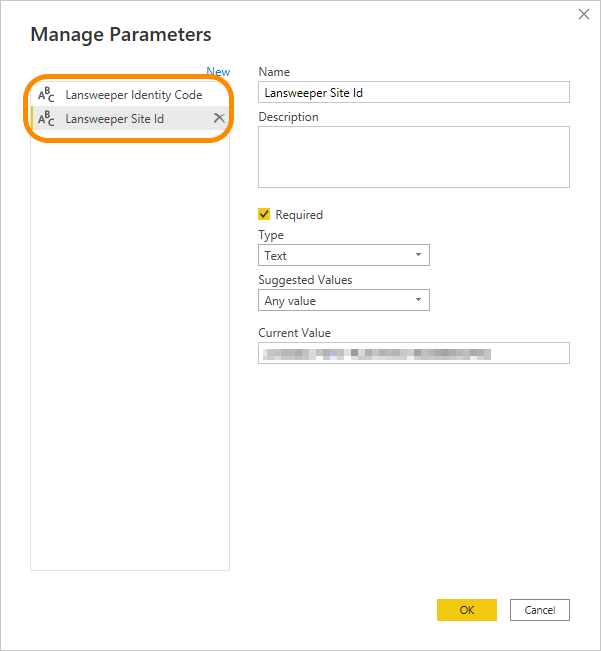The image size is (601, 651).
Task: Focus the Description text box
Action: tap(413, 157)
